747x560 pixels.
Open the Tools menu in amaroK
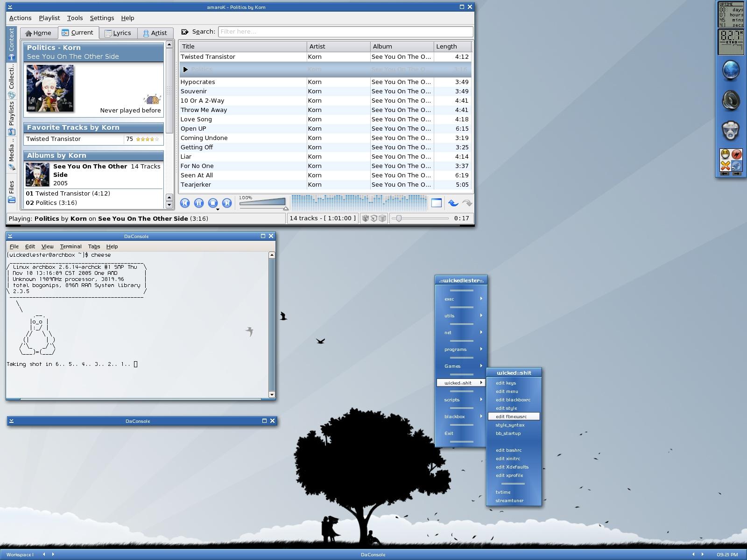click(x=75, y=18)
